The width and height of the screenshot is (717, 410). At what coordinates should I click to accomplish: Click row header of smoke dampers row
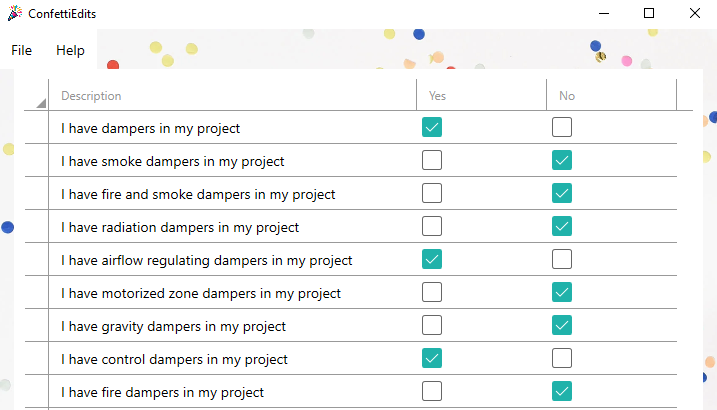(37, 161)
